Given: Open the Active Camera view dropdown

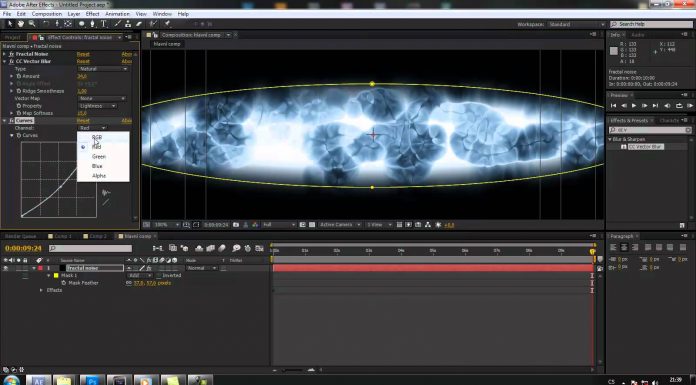Looking at the screenshot, I should [x=340, y=225].
